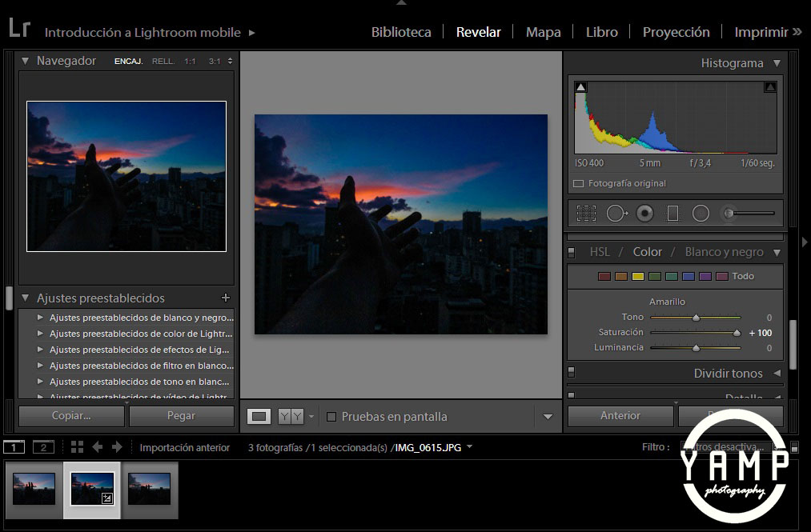This screenshot has width=811, height=532.
Task: Tick the Fotografía original checkbox
Action: (x=578, y=183)
